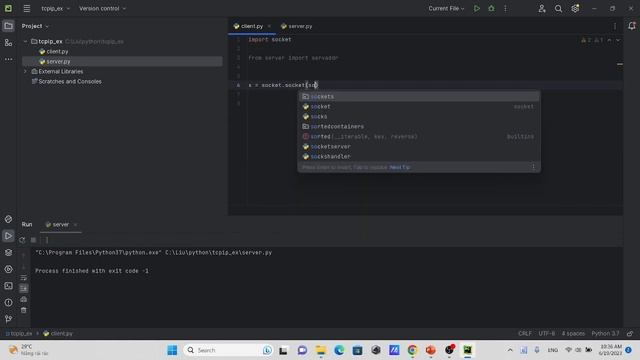Screen dimensions: 640x360
Task: Open Python Packages tool window icon
Action: point(8,219)
